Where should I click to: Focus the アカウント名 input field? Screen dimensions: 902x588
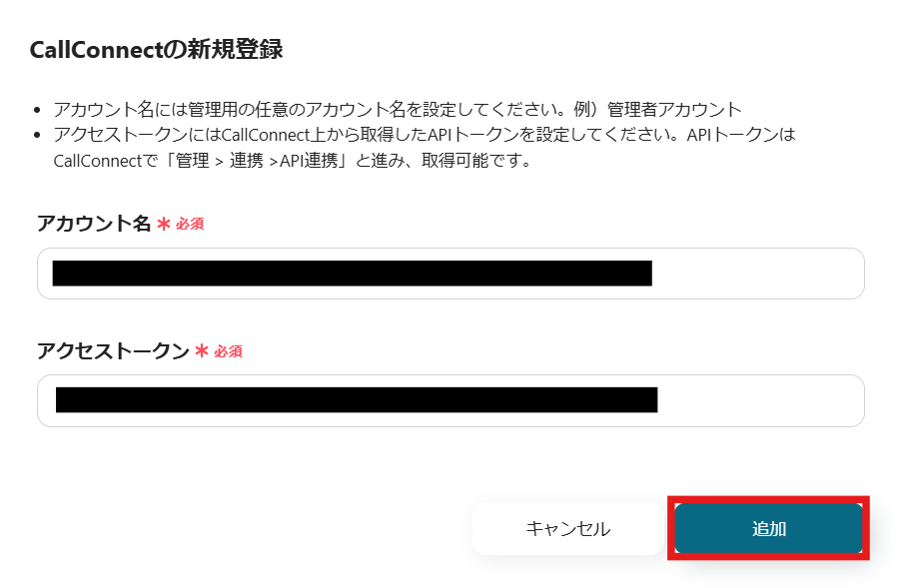tap(450, 274)
